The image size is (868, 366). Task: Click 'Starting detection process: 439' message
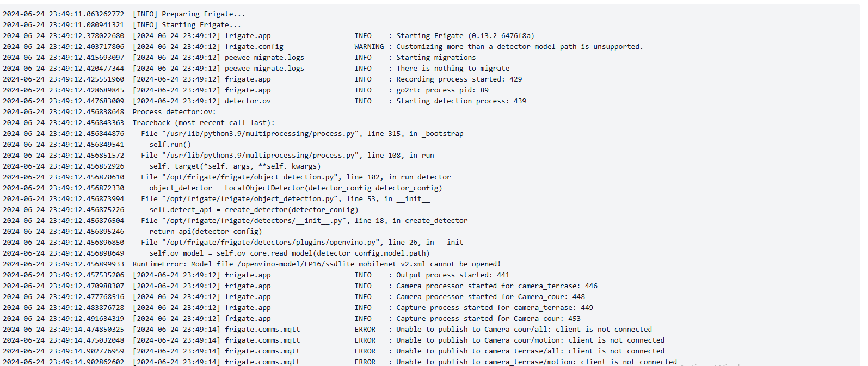pos(461,101)
